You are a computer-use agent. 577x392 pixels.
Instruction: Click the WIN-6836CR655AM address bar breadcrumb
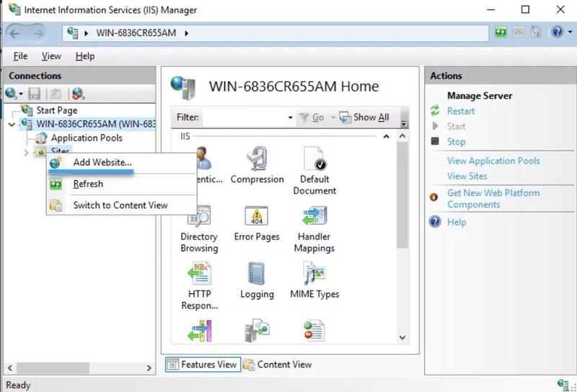coord(136,33)
